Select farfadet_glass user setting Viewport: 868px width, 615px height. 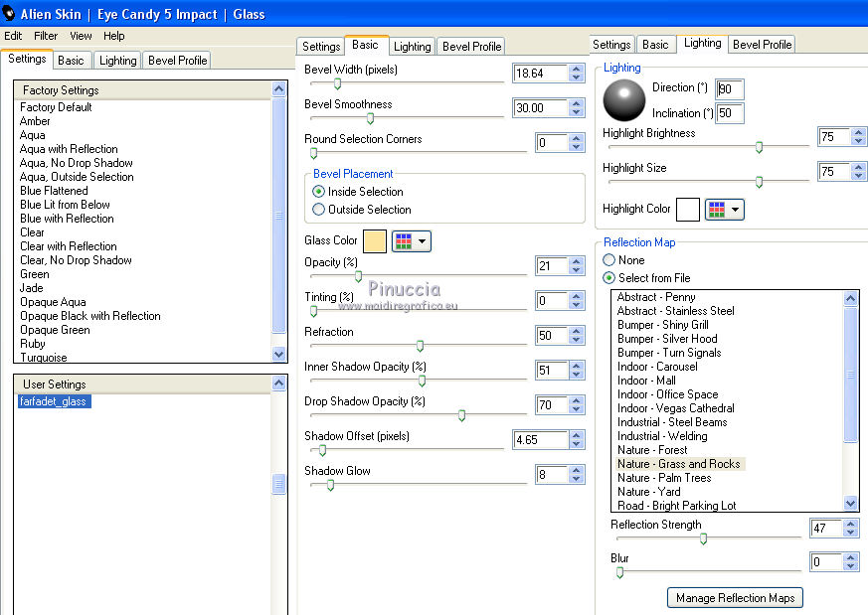click(54, 401)
